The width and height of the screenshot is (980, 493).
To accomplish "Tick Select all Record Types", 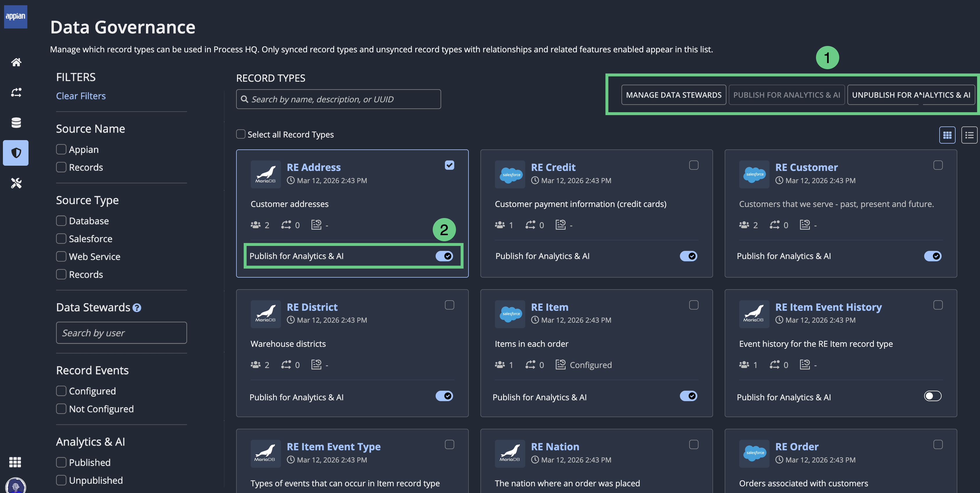I will click(x=241, y=134).
